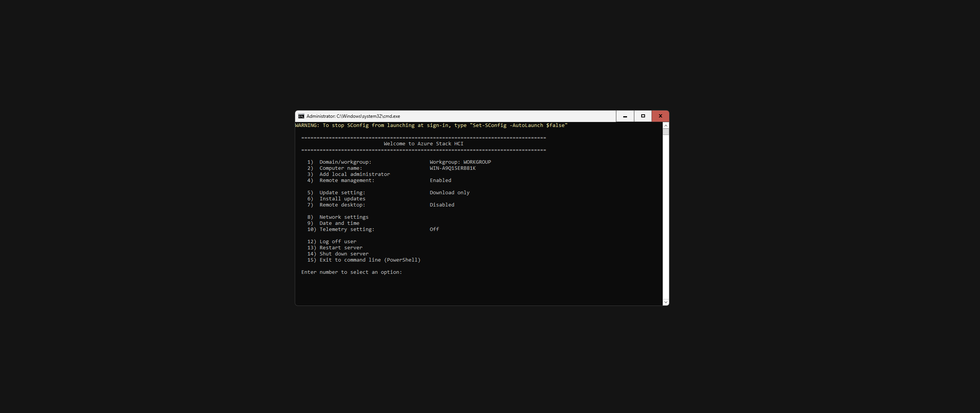Click the Remote management Enabled status
The image size is (980, 413).
[440, 180]
